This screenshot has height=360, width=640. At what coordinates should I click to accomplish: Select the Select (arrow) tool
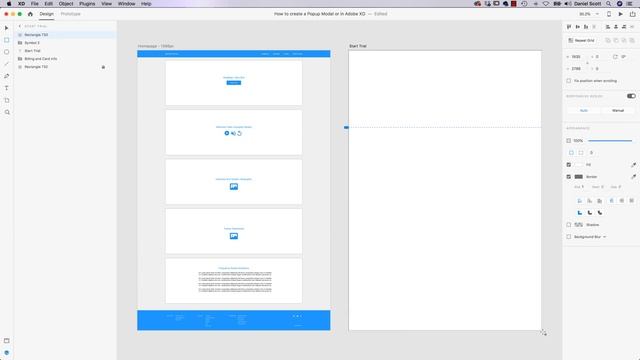pos(7,28)
